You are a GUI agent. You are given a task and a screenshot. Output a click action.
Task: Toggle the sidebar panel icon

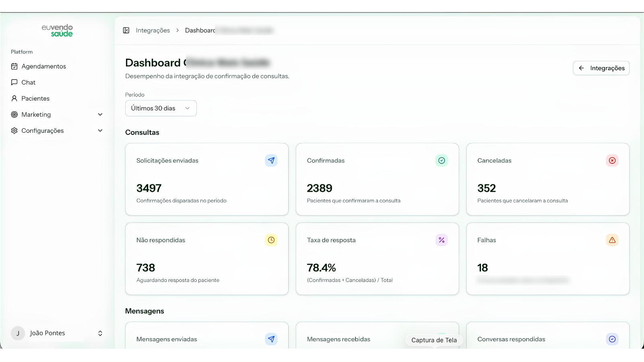point(126,30)
